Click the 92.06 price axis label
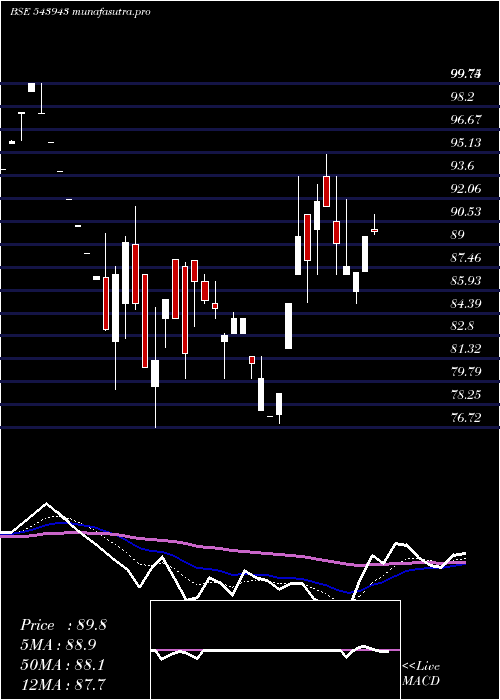The width and height of the screenshot is (500, 700). pyautogui.click(x=466, y=188)
